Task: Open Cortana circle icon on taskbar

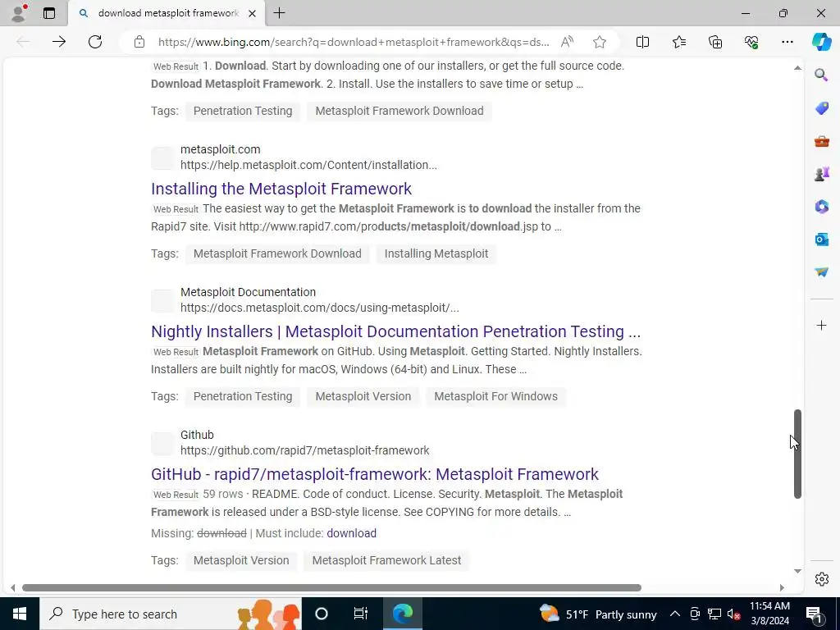Action: [x=321, y=614]
